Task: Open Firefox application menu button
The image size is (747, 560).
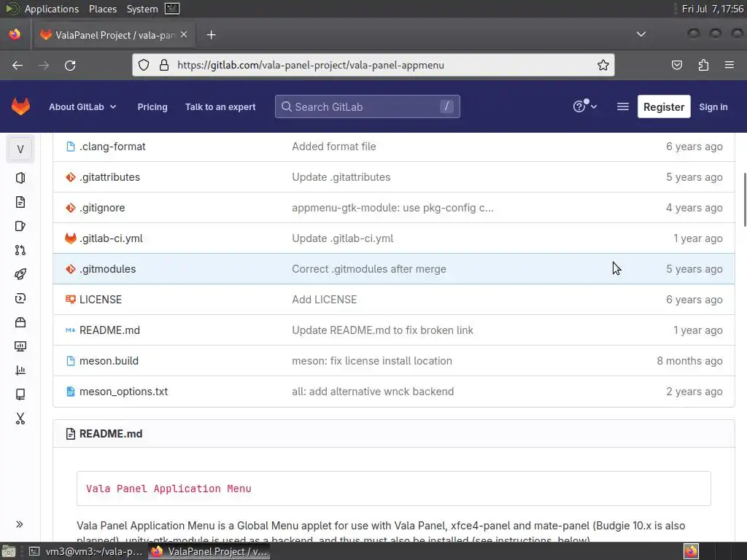Action: 729,65
